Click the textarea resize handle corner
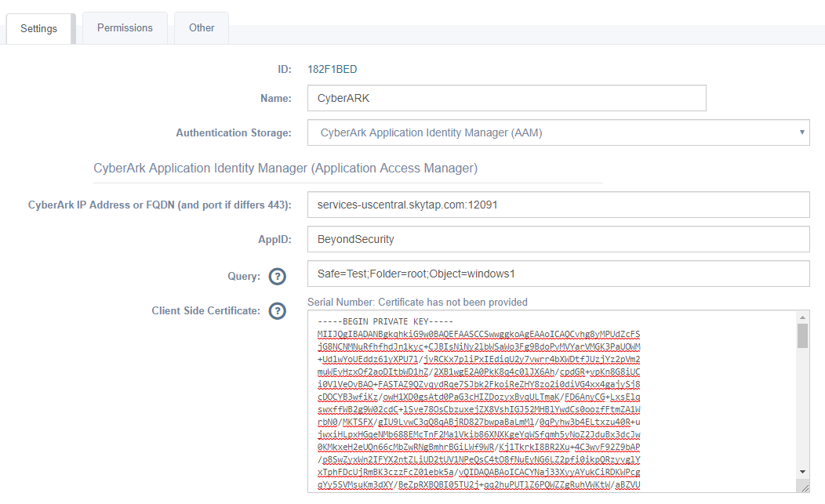Image resolution: width=825 pixels, height=504 pixels. [x=805, y=488]
